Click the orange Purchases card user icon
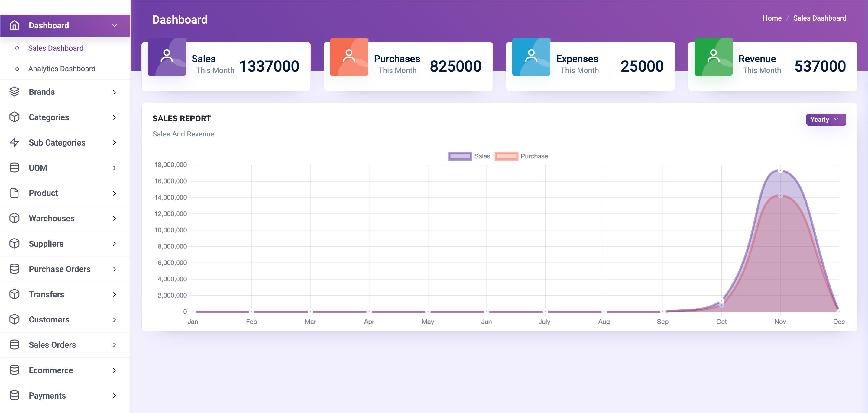The height and width of the screenshot is (413, 868). [x=349, y=56]
